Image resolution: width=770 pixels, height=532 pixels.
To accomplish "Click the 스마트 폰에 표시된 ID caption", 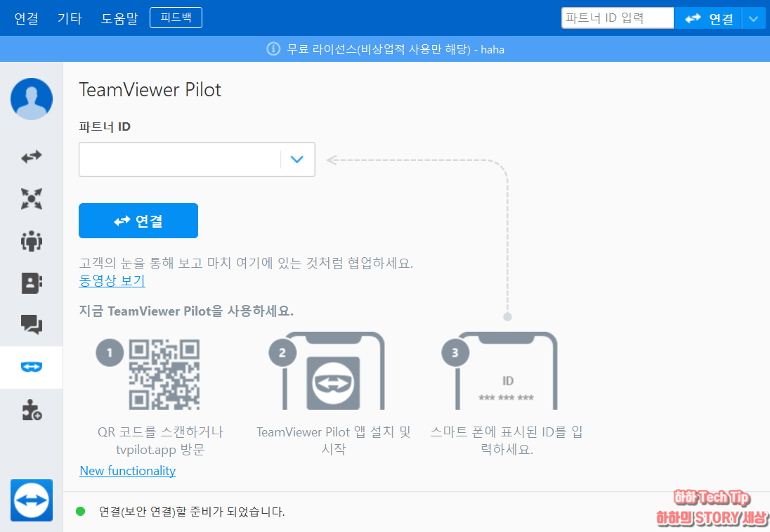I will 507,440.
